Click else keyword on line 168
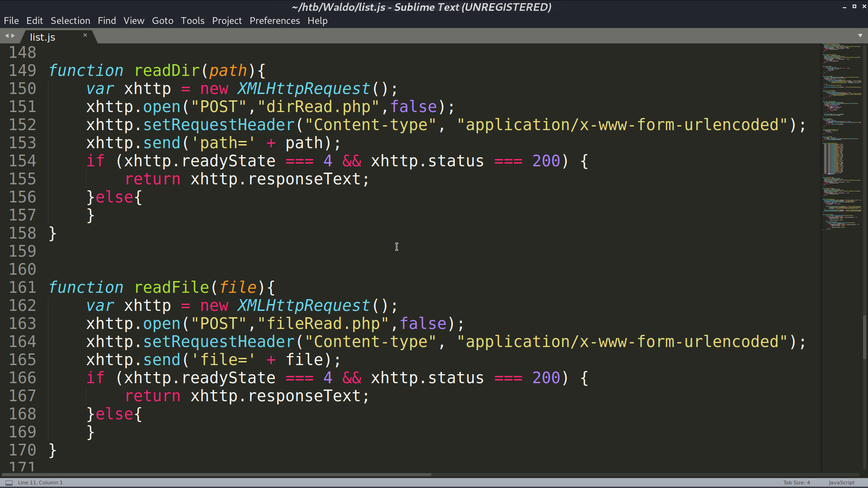Image resolution: width=868 pixels, height=488 pixels. (x=114, y=414)
